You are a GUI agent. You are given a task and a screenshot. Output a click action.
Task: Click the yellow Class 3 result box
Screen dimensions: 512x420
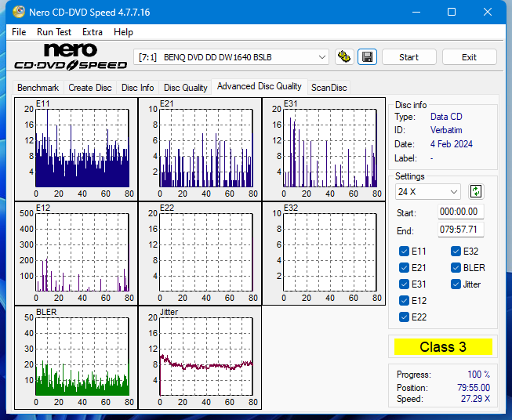point(443,346)
